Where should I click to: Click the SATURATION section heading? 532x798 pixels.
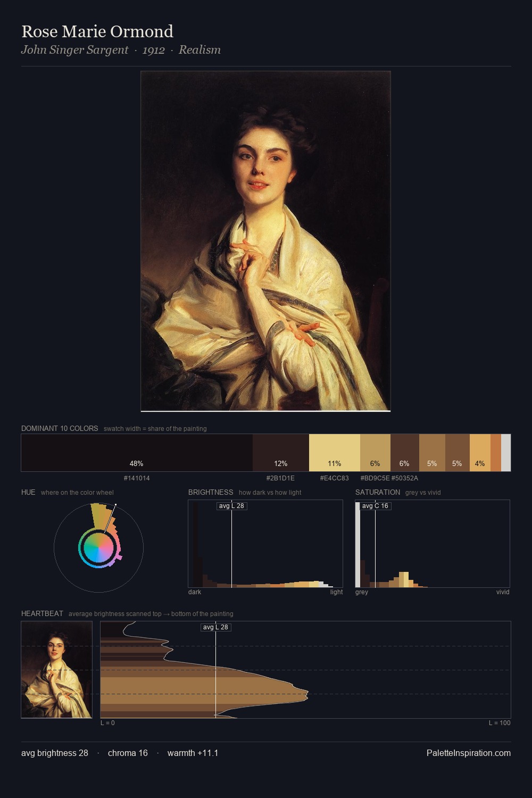click(x=378, y=492)
